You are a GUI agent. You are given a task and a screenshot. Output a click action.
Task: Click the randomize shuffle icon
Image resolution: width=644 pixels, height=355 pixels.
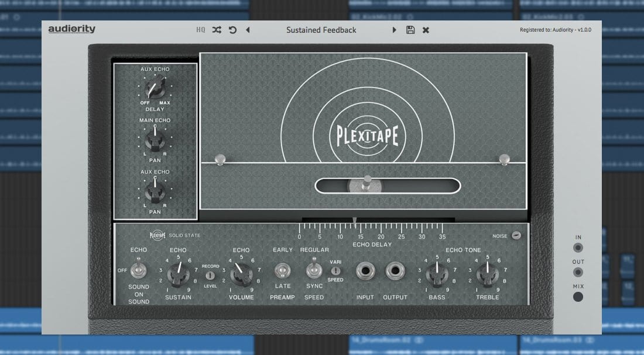pos(217,30)
